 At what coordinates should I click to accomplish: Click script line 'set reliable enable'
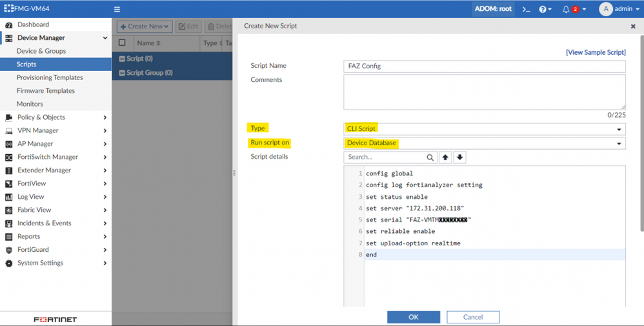pos(401,232)
